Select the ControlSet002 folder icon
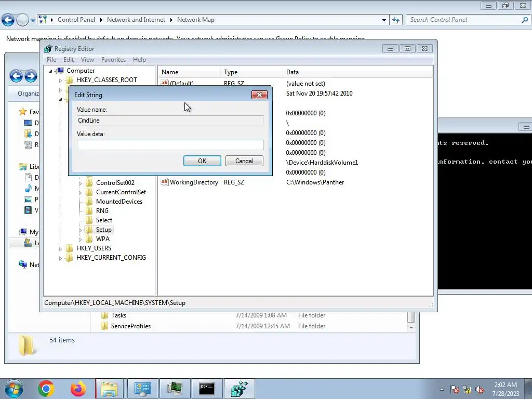The image size is (532, 399). [x=89, y=182]
